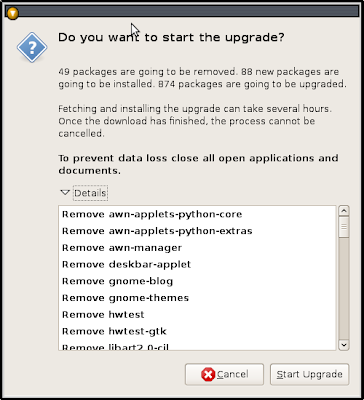Click the dialog title bar
Viewport: 364px width, 400px height.
click(x=188, y=12)
